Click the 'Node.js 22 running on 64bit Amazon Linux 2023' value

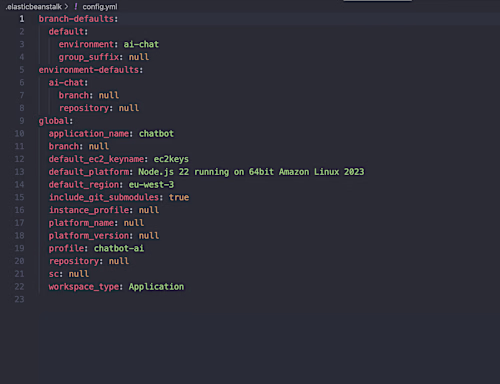(251, 172)
